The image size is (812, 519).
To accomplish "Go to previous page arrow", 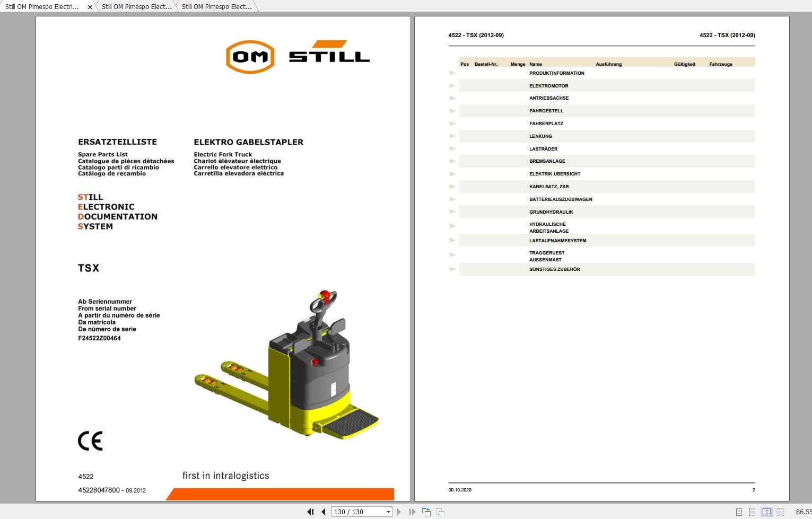I will click(x=324, y=512).
